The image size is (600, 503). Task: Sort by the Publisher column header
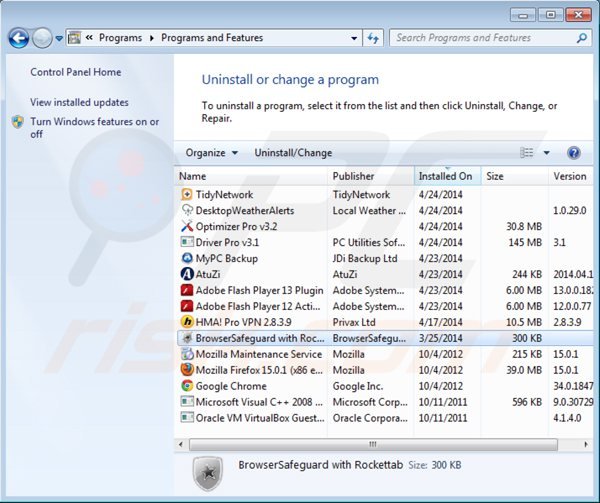click(x=371, y=176)
